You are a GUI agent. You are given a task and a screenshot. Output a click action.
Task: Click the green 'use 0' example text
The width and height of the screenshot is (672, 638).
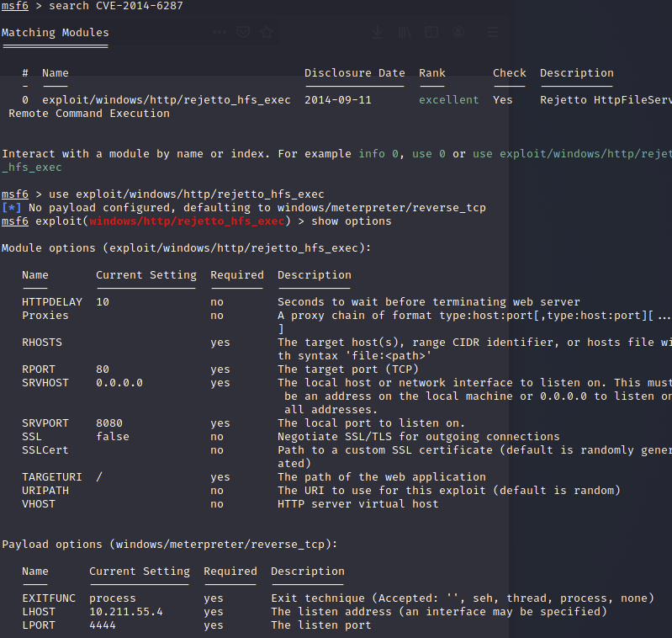(429, 154)
